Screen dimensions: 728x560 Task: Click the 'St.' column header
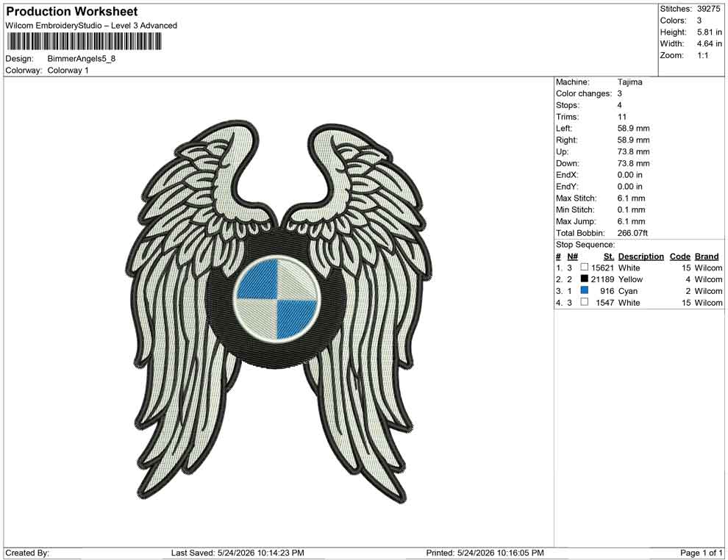609,256
